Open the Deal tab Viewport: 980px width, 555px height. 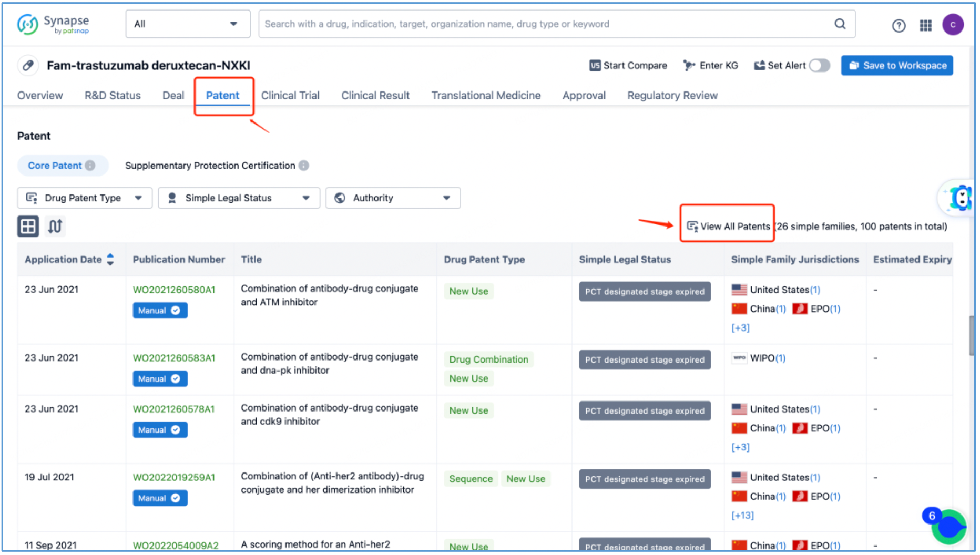[173, 96]
